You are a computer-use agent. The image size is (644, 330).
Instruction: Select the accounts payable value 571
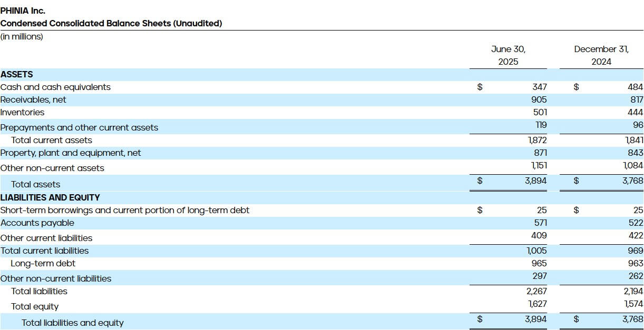tap(541, 223)
